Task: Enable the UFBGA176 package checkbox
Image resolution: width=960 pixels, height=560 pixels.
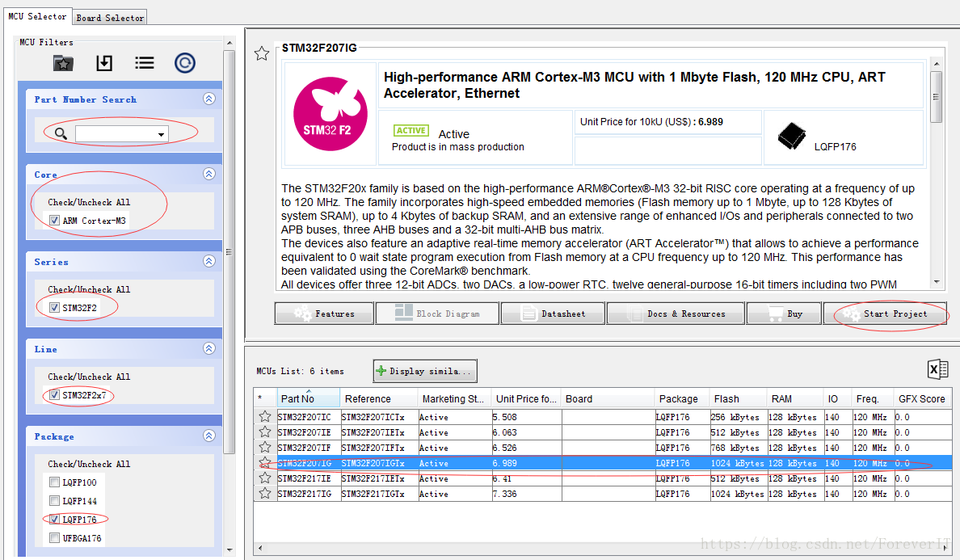Action: 54,538
